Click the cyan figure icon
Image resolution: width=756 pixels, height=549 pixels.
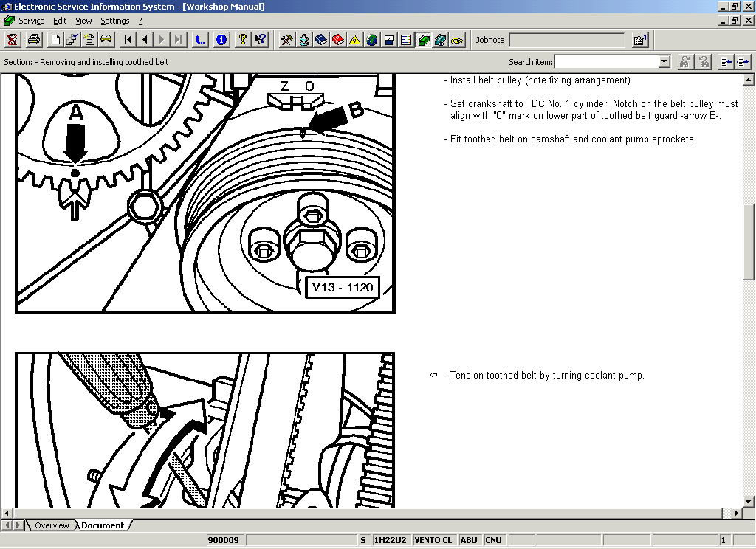303,40
